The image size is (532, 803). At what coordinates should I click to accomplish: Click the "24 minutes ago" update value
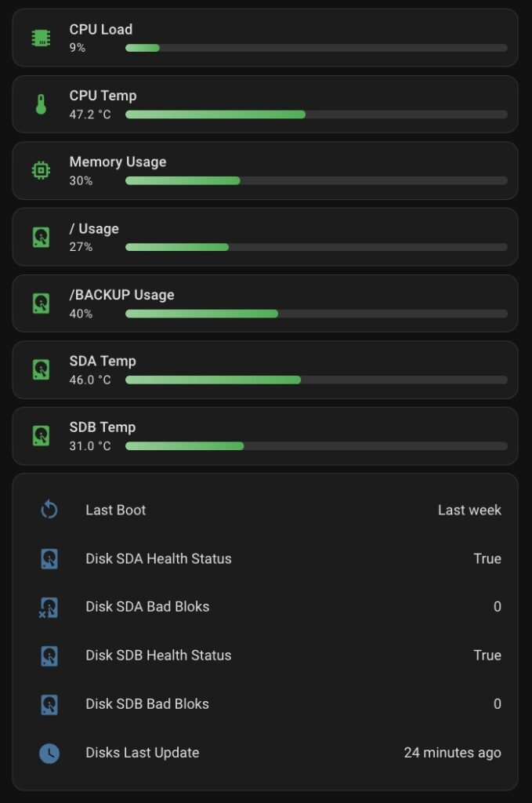point(452,753)
